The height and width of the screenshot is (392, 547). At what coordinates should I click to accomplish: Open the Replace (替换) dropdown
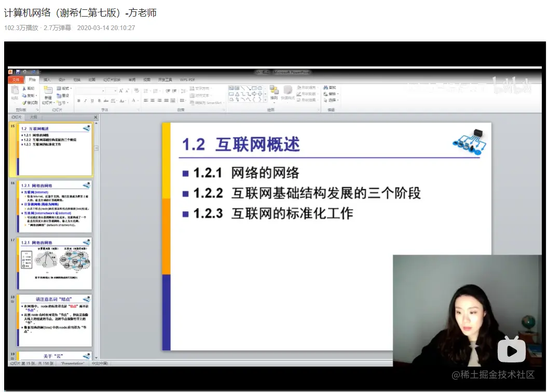[x=331, y=94]
